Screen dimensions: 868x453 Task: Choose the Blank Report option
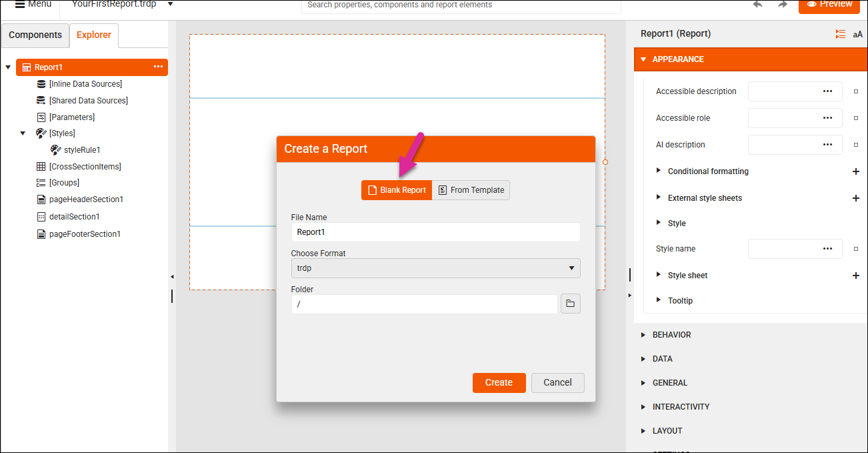point(397,190)
